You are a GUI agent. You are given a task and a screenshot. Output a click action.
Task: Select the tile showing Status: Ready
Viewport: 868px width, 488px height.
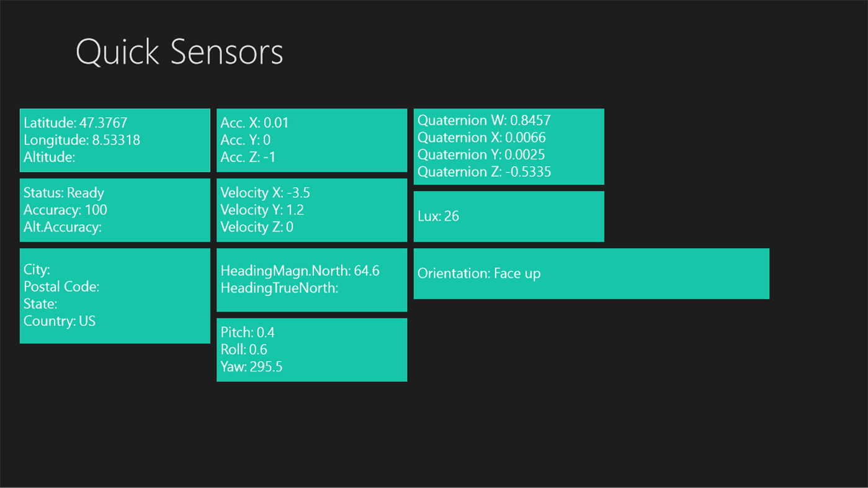[x=115, y=210]
